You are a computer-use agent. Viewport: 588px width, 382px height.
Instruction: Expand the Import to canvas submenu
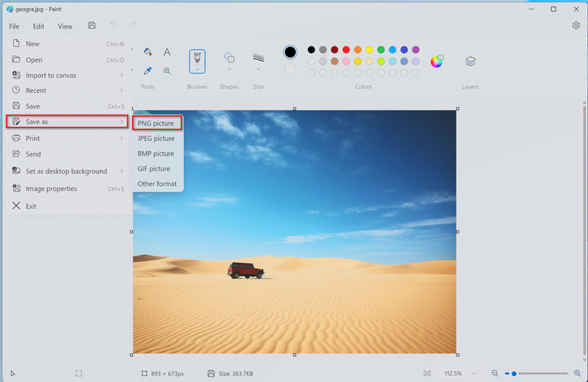tap(68, 76)
